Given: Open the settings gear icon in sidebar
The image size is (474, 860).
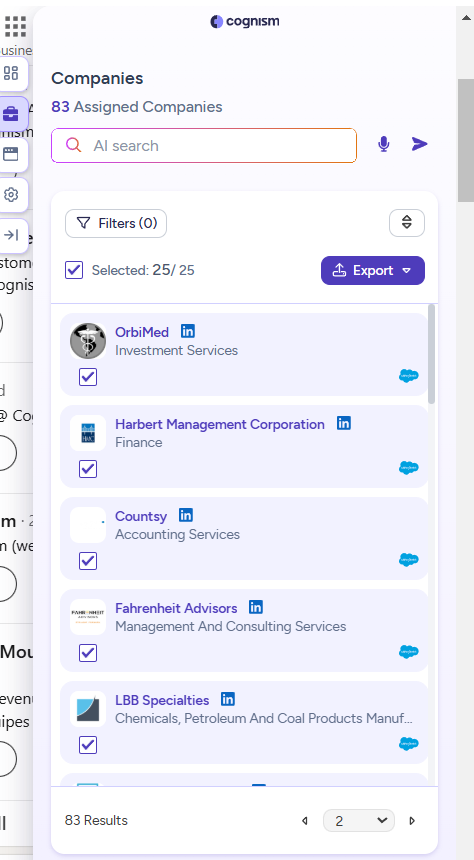Looking at the screenshot, I should [x=11, y=195].
